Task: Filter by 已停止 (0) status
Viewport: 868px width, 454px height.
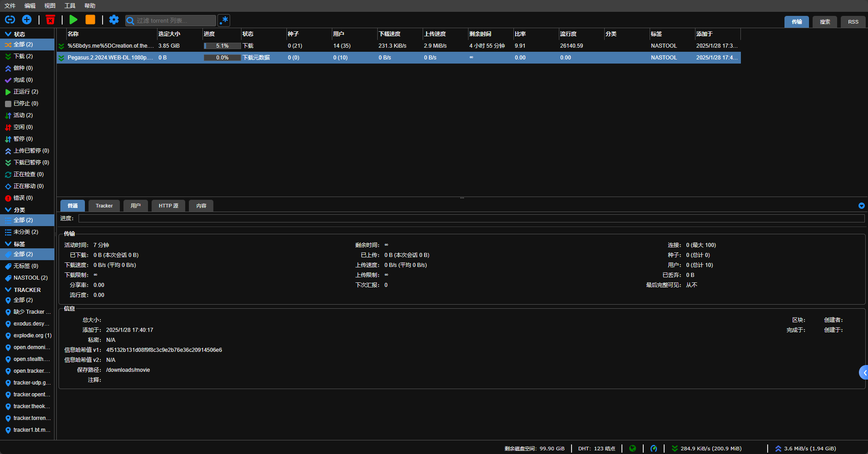Action: coord(27,104)
